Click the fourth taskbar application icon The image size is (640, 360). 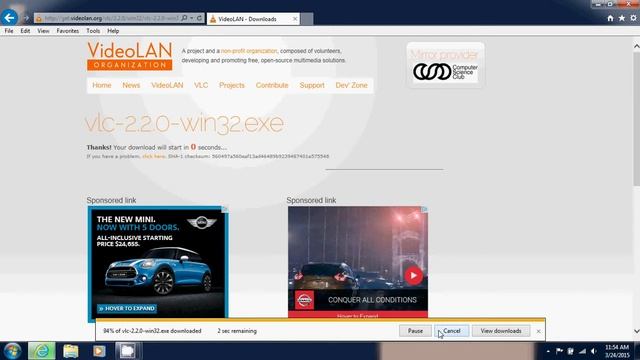(x=128, y=351)
